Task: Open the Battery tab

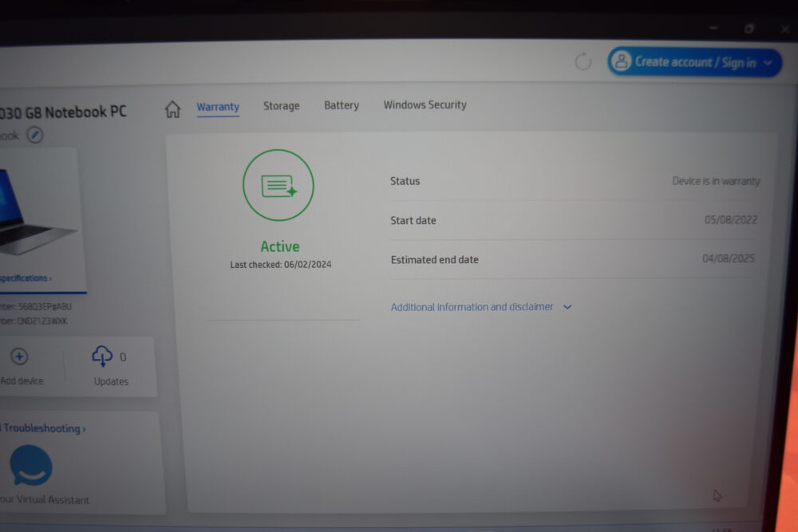Action: pyautogui.click(x=342, y=105)
